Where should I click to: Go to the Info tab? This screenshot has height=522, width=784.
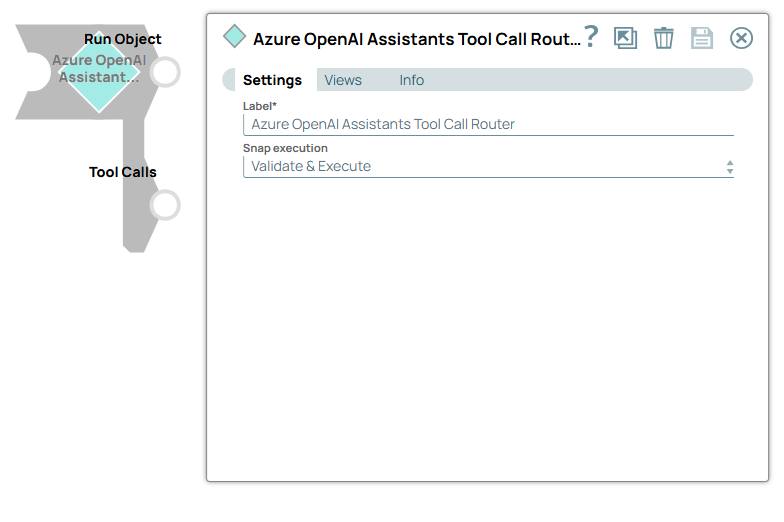[412, 80]
